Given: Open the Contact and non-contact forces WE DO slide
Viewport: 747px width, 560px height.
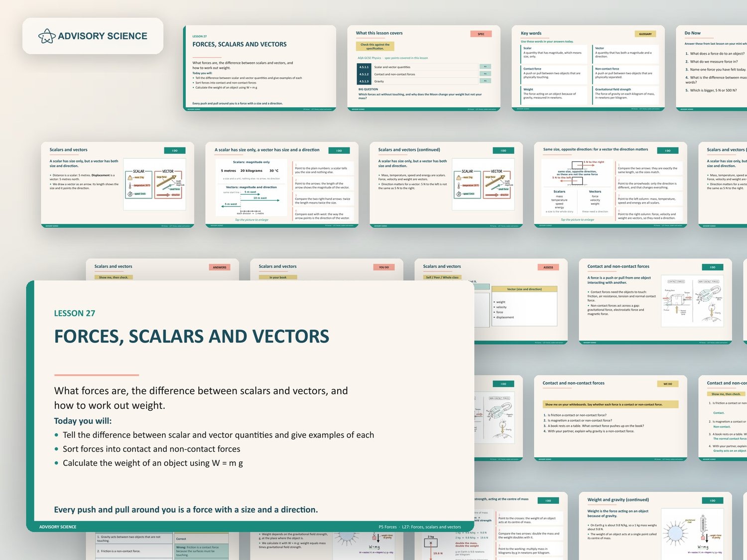Looking at the screenshot, I should point(611,418).
